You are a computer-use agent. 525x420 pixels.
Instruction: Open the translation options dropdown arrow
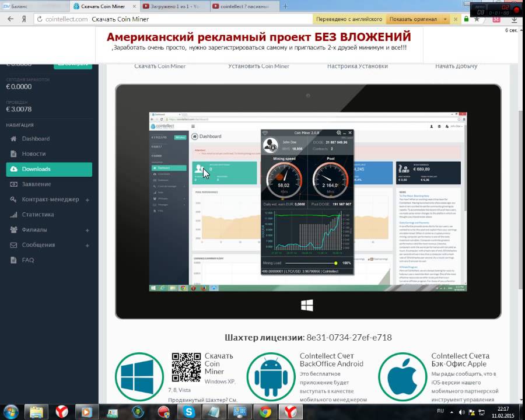445,19
